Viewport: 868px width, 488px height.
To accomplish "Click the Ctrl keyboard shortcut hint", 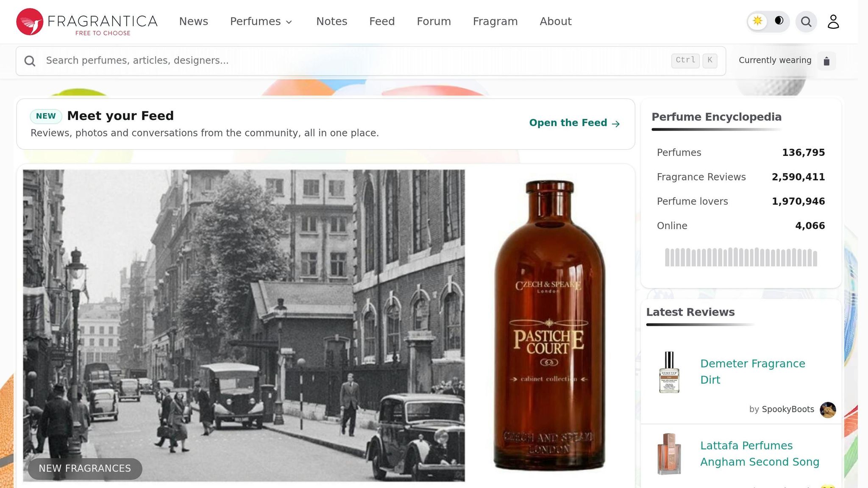I will pyautogui.click(x=685, y=61).
